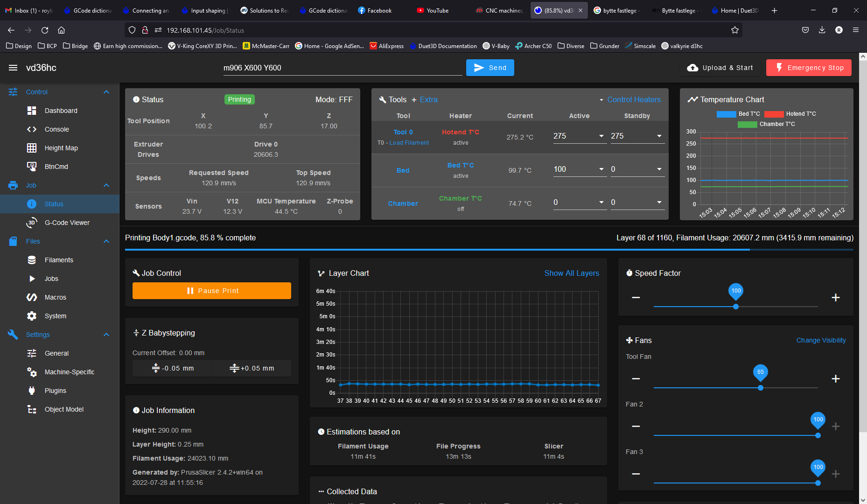Viewport: 867px width, 504px height.
Task: Focus the G-code command input field
Action: point(343,68)
